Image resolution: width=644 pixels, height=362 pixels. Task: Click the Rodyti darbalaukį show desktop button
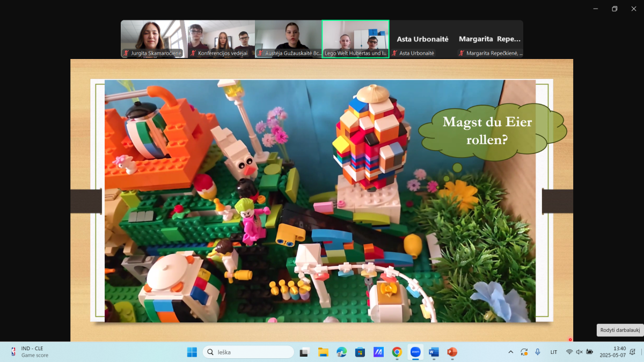click(620, 330)
